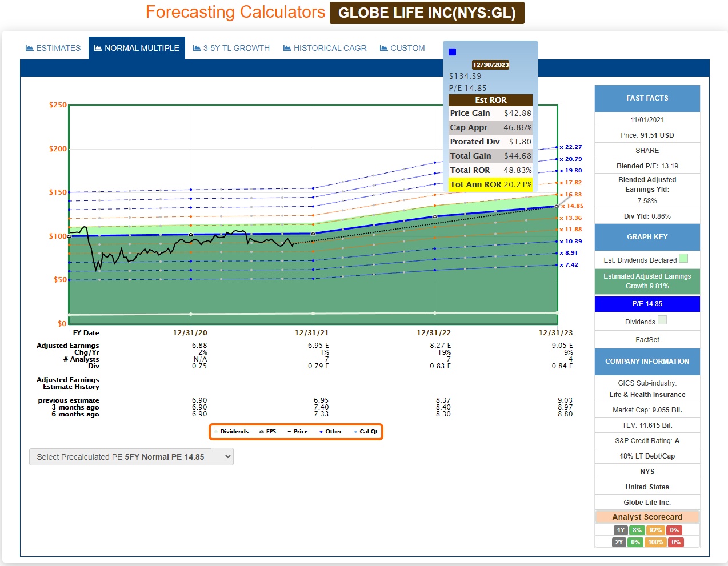This screenshot has height=566, width=728.
Task: Click the chart icon beside Historical CAGR
Action: tap(287, 49)
